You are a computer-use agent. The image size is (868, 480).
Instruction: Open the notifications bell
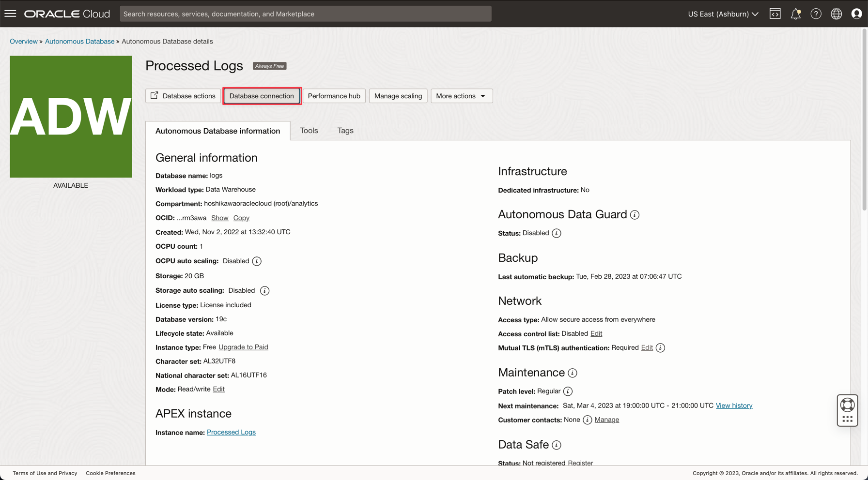[x=796, y=14]
